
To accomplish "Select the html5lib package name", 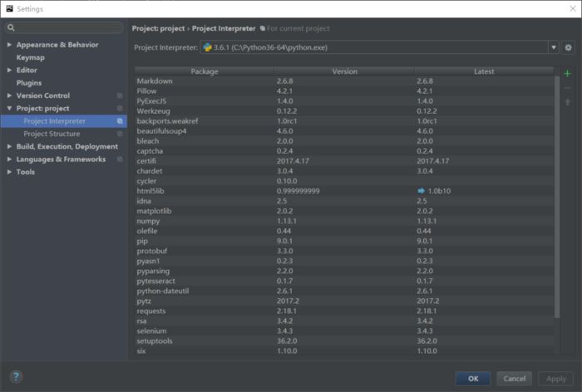I will pos(150,191).
